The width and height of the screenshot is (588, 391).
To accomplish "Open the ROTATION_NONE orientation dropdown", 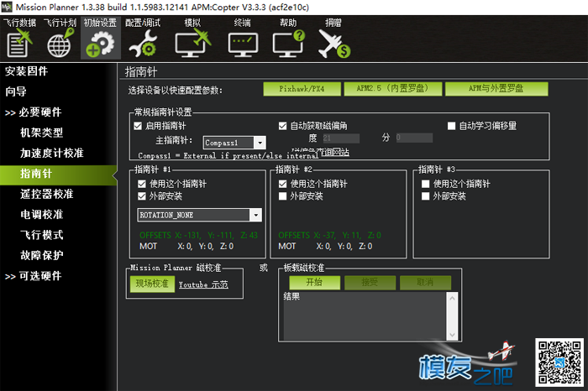I will (x=200, y=215).
